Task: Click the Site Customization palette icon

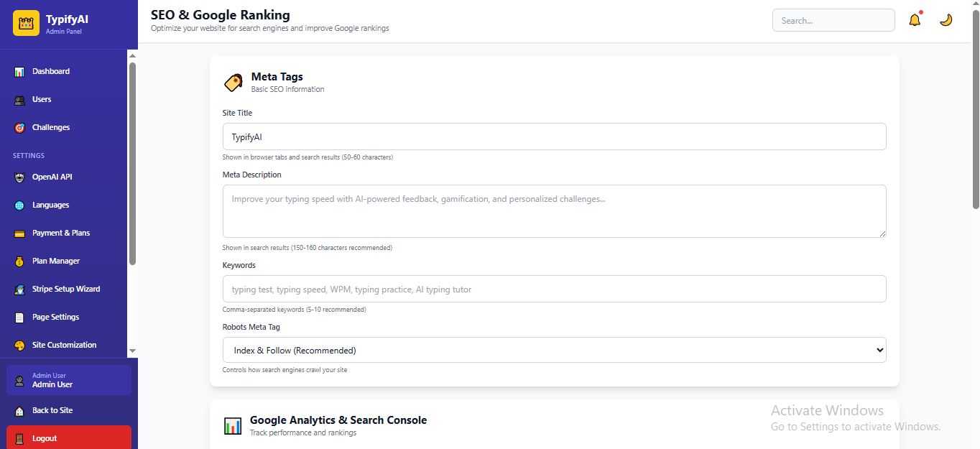Action: (19, 346)
